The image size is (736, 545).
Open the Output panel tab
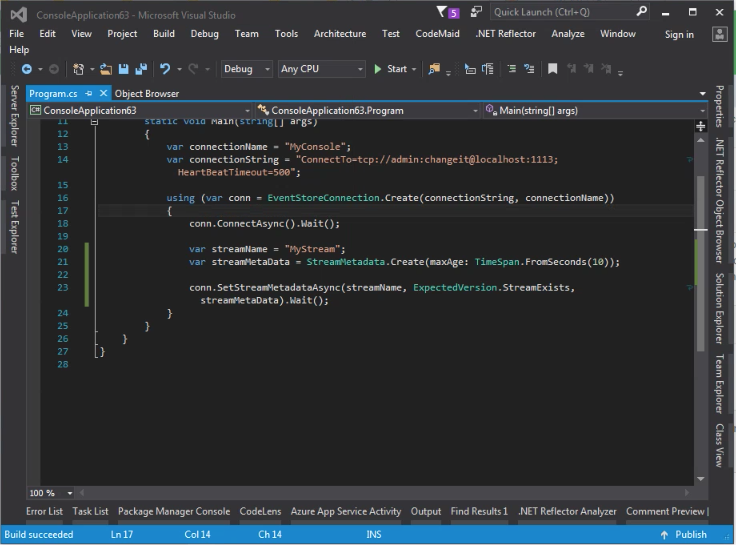[x=426, y=511]
